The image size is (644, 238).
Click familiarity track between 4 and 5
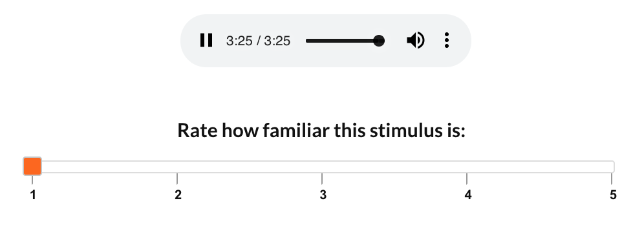[x=539, y=167]
